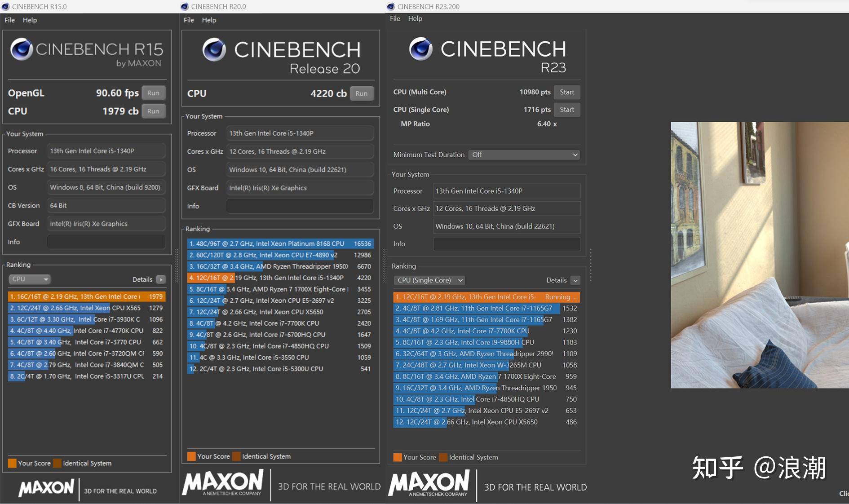Select the i5-1340P row scoring 4220 in R20
849x504 pixels.
pos(280,278)
